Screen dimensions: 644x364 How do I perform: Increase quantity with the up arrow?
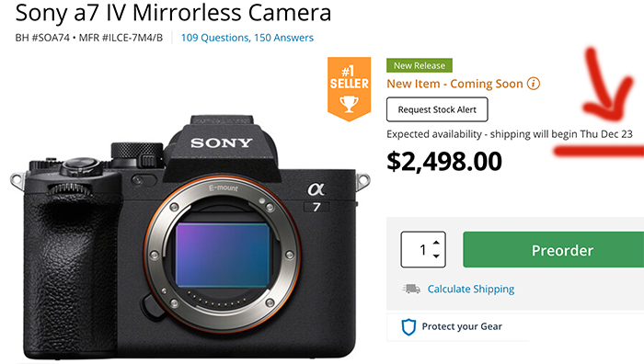(x=436, y=243)
